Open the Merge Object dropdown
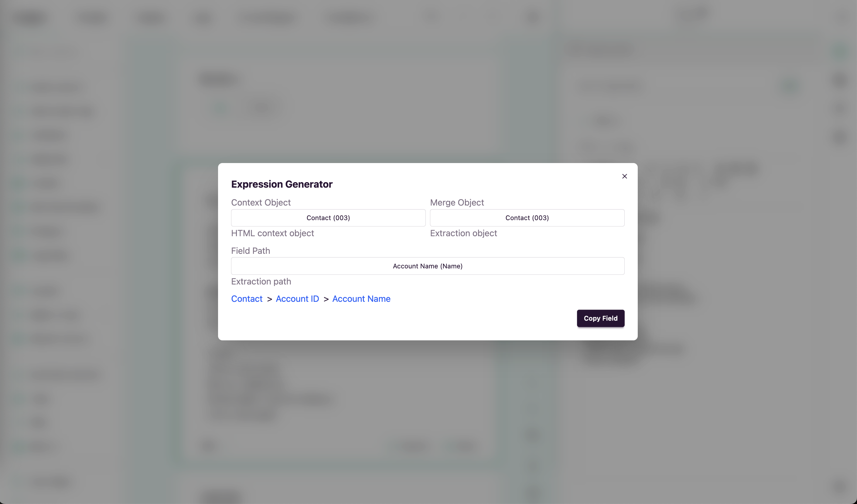 [x=527, y=218]
